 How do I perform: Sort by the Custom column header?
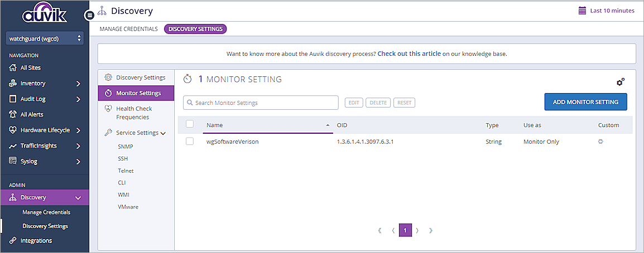pos(609,125)
